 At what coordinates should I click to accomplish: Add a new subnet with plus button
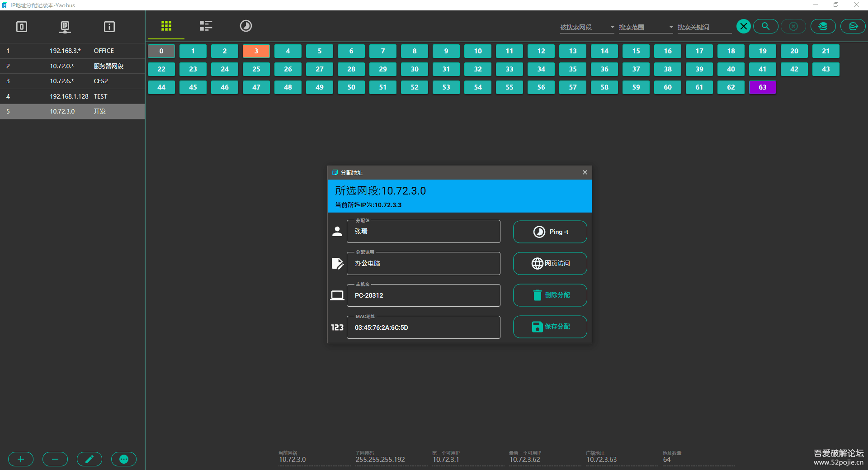pyautogui.click(x=21, y=459)
